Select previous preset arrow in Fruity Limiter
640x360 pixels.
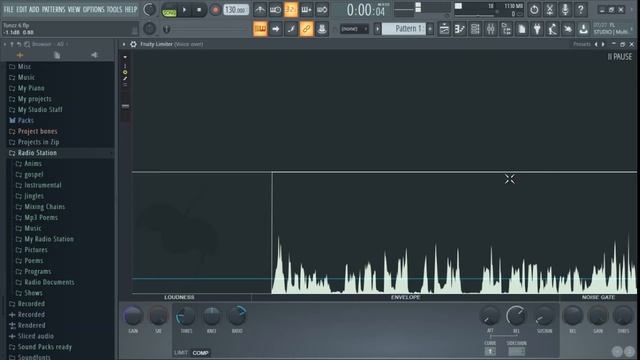pyautogui.click(x=596, y=44)
